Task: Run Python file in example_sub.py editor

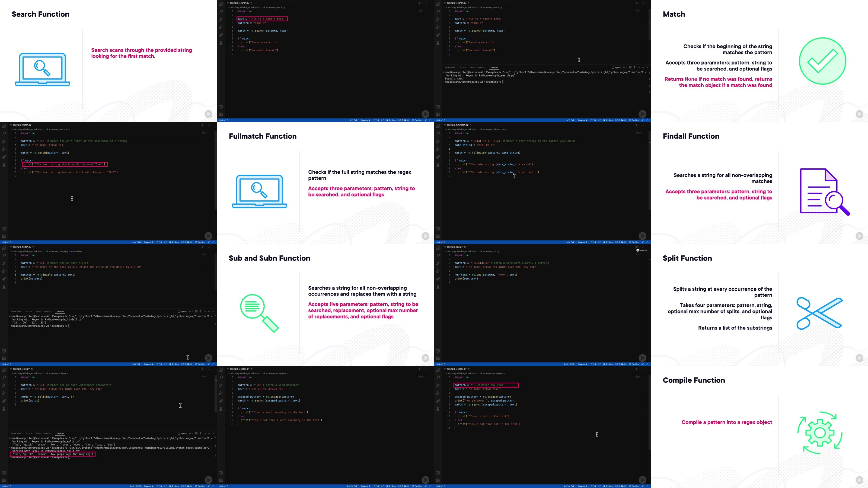Action: 636,247
